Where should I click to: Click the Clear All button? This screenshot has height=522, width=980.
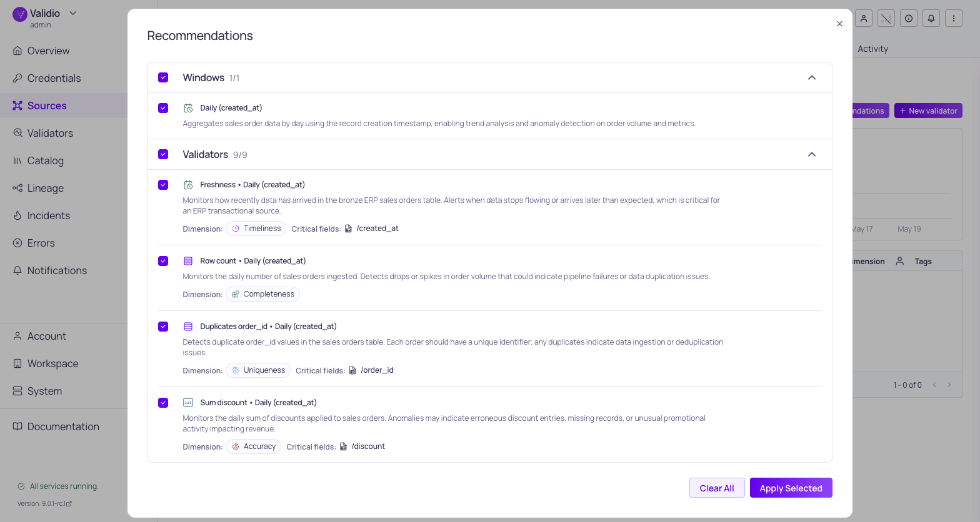tap(717, 488)
